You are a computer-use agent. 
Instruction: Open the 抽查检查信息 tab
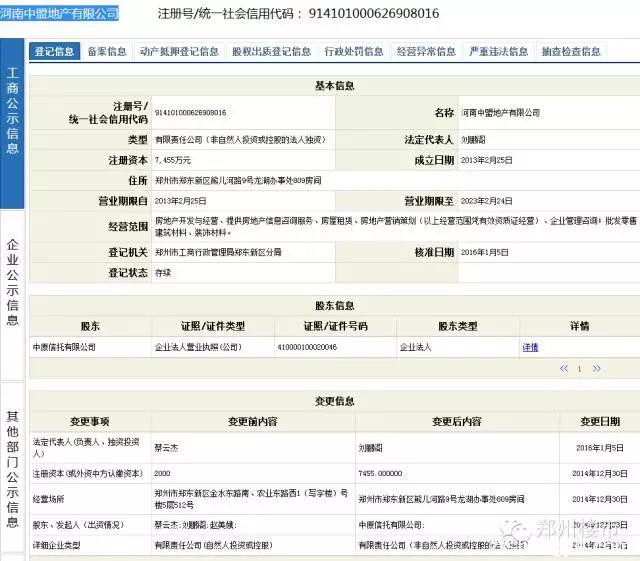(571, 51)
